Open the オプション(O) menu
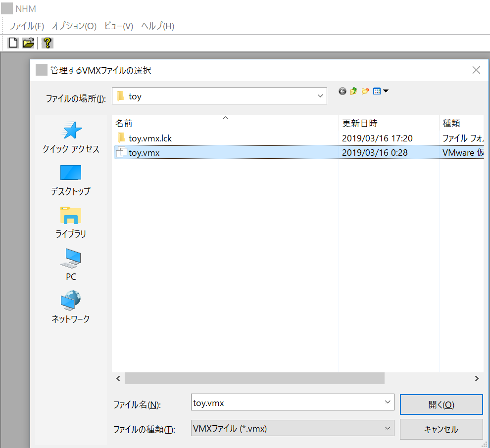490x448 pixels. pos(74,26)
